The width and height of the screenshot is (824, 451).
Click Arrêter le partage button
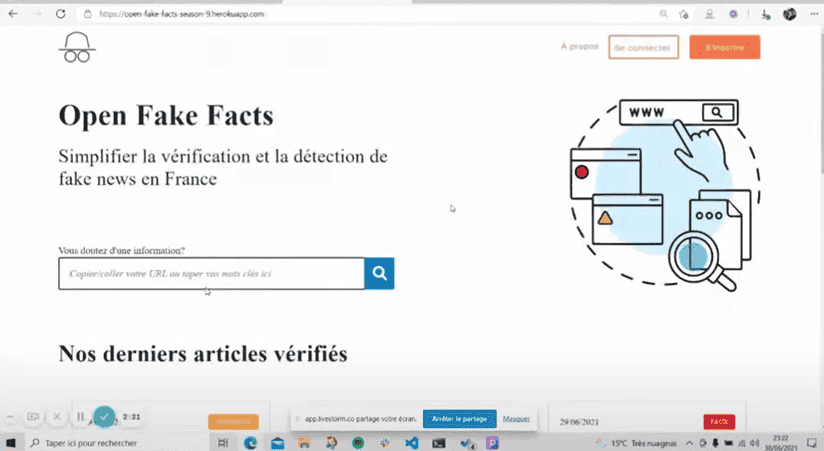[x=459, y=419]
